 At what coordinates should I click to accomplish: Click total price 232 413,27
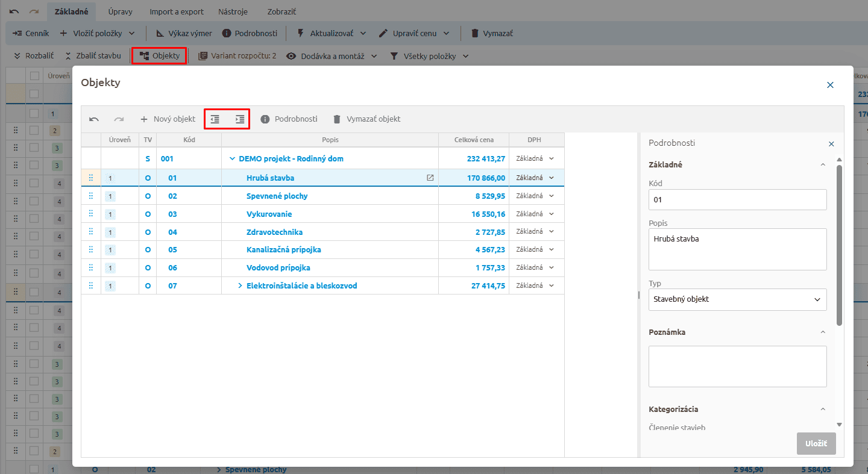point(486,159)
